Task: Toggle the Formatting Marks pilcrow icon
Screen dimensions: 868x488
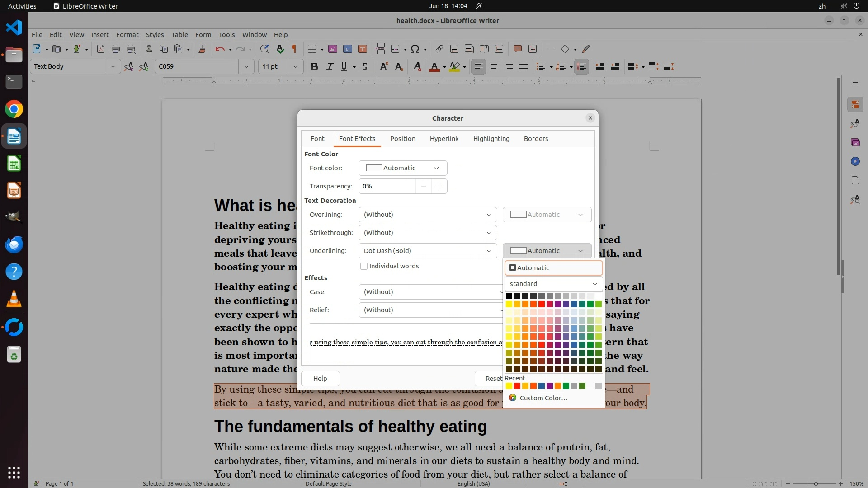Action: 294,49
